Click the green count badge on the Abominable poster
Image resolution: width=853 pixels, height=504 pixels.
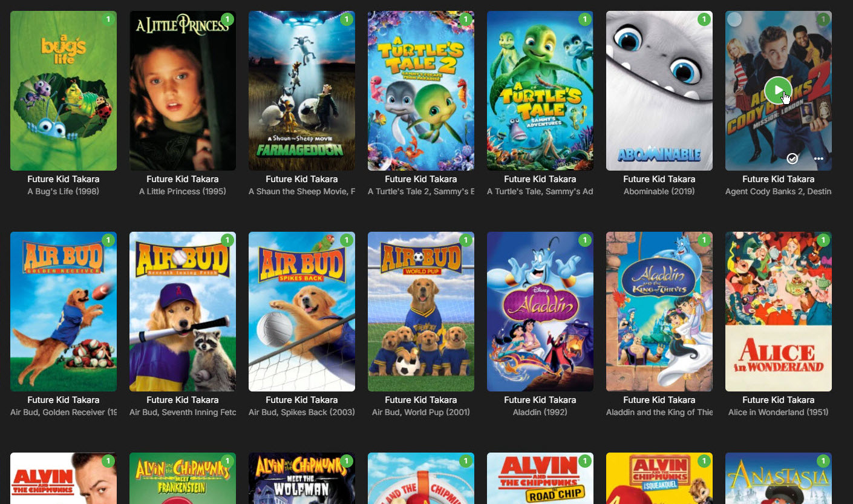click(704, 19)
